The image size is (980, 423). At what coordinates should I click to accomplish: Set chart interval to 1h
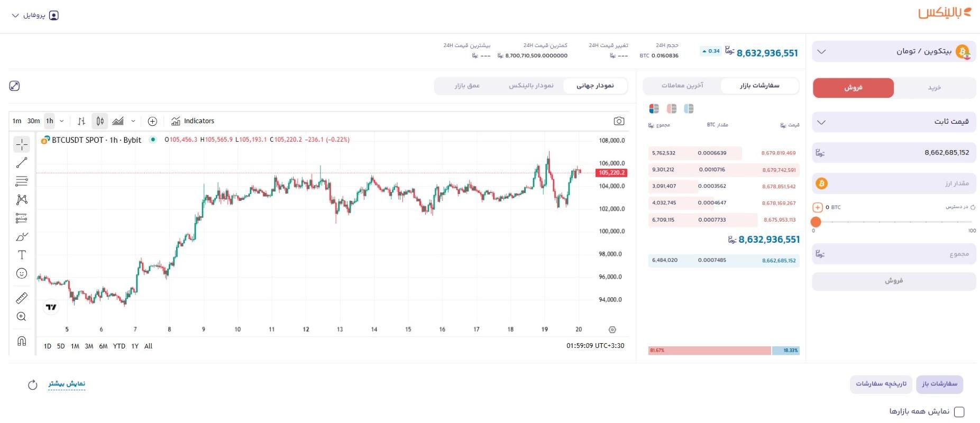pyautogui.click(x=50, y=121)
